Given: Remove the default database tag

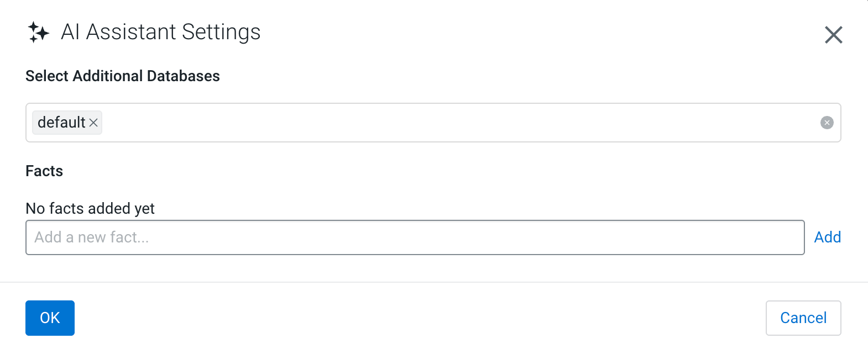Looking at the screenshot, I should [x=93, y=123].
